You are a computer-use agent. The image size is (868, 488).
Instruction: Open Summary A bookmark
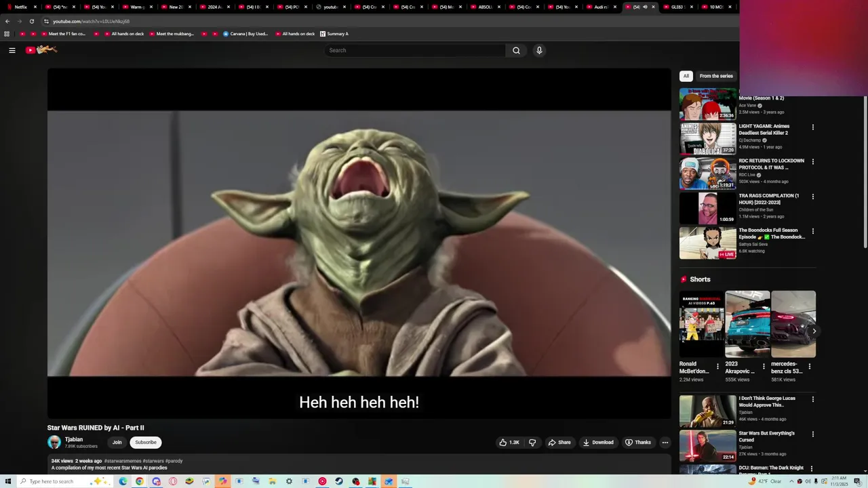(x=334, y=34)
